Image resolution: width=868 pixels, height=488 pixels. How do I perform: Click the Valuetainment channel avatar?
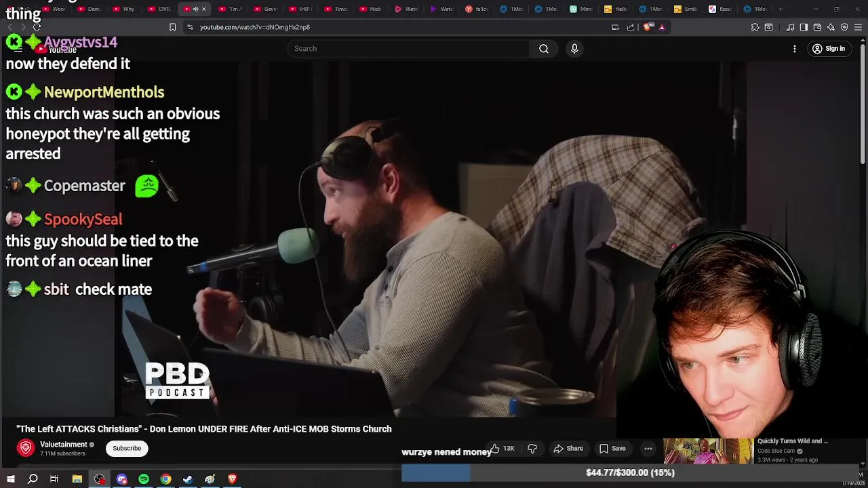click(x=26, y=448)
